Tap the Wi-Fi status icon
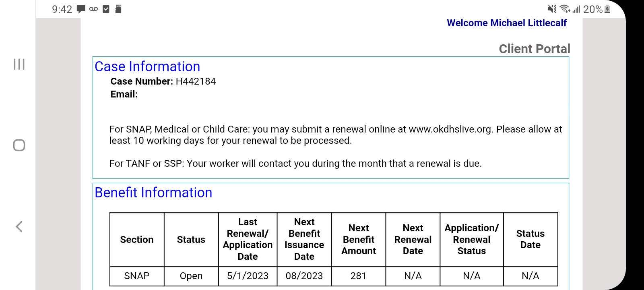Viewport: 644px width, 290px height. [565, 9]
